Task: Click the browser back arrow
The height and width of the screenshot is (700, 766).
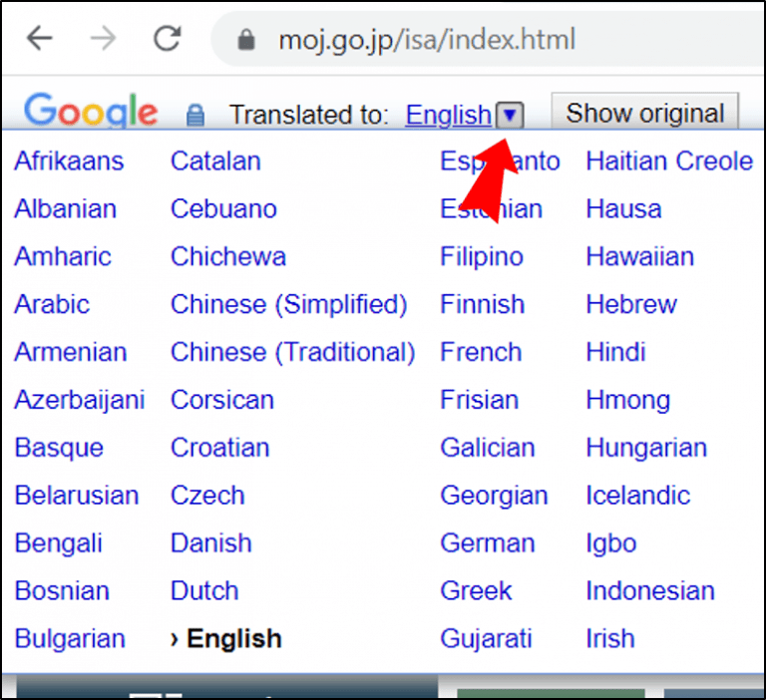Action: tap(40, 38)
